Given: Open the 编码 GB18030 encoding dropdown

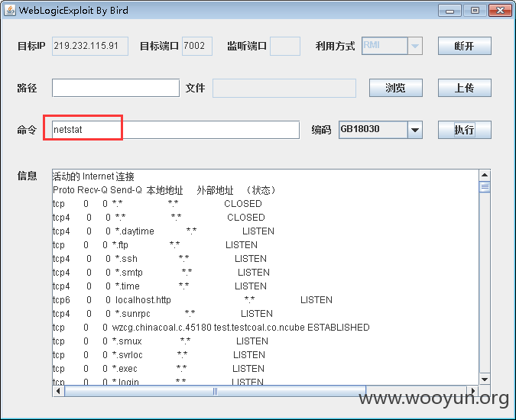Looking at the screenshot, I should click(x=415, y=130).
